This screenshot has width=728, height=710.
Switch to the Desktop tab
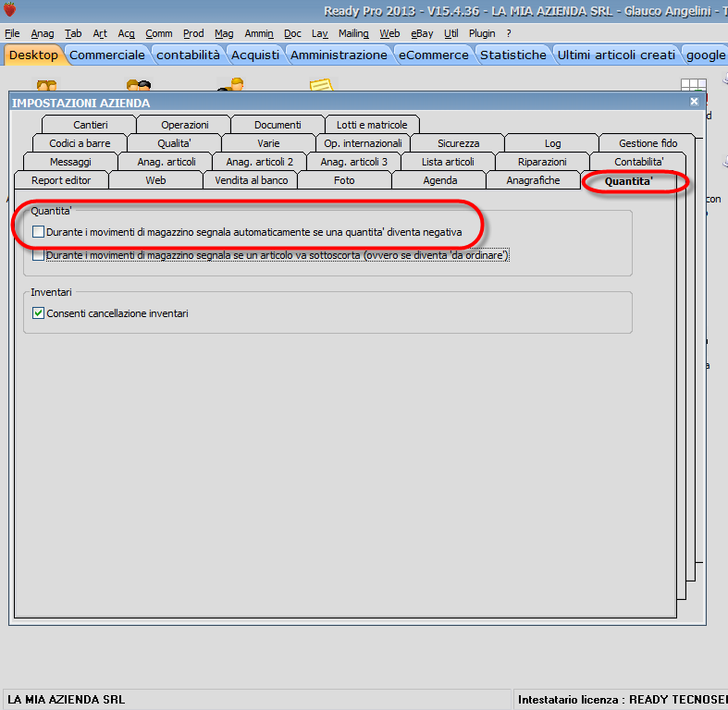[x=33, y=55]
